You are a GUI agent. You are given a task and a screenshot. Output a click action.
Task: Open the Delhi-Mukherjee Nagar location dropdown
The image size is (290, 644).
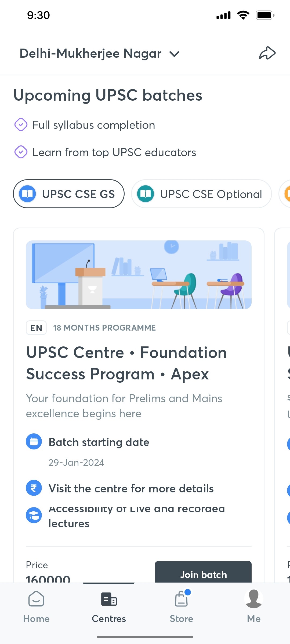point(174,54)
